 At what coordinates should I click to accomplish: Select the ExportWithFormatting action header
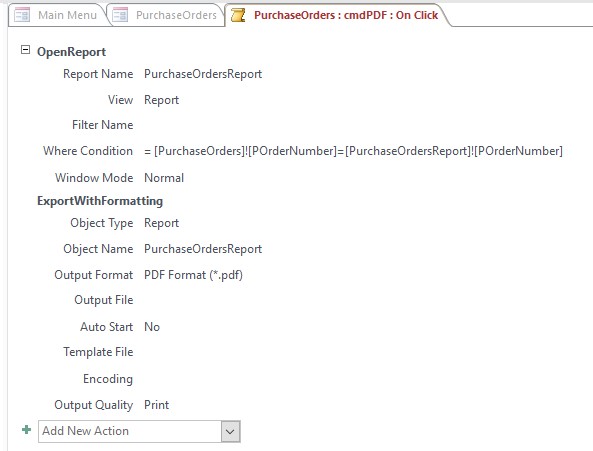click(x=100, y=201)
